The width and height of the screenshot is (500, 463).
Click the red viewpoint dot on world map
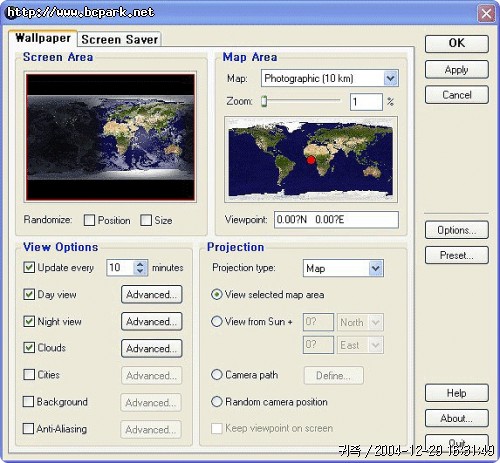point(311,160)
